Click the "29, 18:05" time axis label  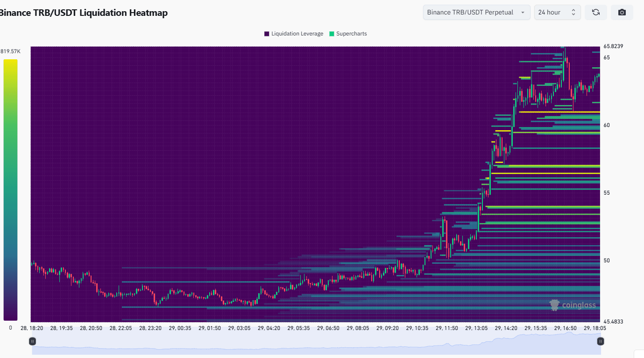tap(595, 328)
